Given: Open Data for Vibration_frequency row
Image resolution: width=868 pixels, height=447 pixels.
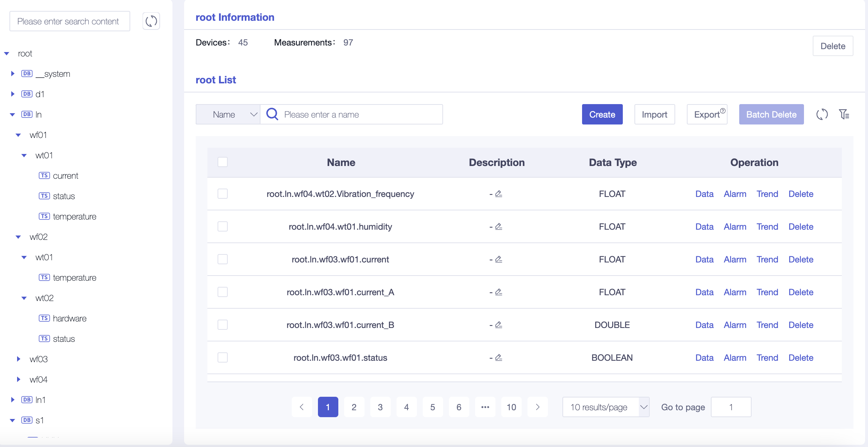Looking at the screenshot, I should [x=704, y=194].
